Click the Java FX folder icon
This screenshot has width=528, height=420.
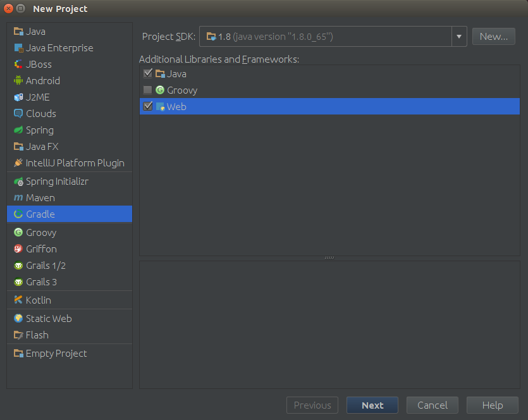point(18,147)
